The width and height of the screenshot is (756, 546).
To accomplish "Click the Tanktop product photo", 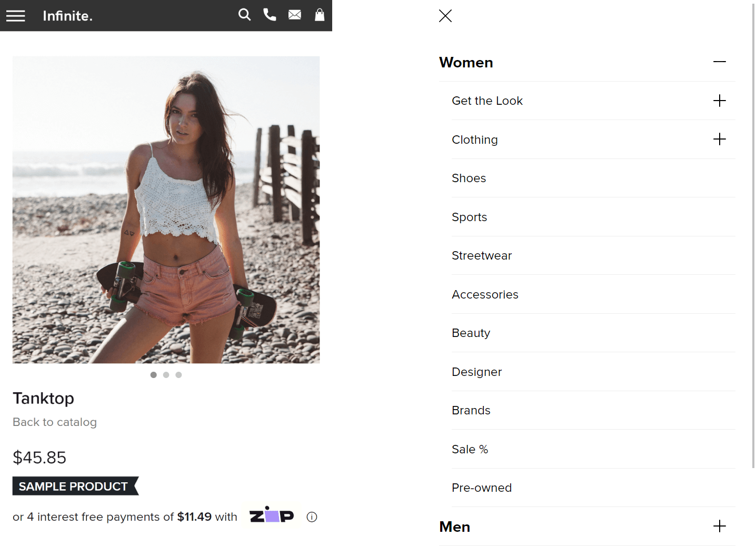I will point(166,210).
